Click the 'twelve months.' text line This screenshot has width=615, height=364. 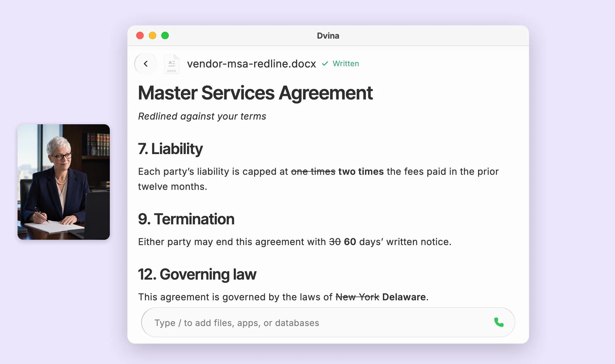[x=173, y=187]
